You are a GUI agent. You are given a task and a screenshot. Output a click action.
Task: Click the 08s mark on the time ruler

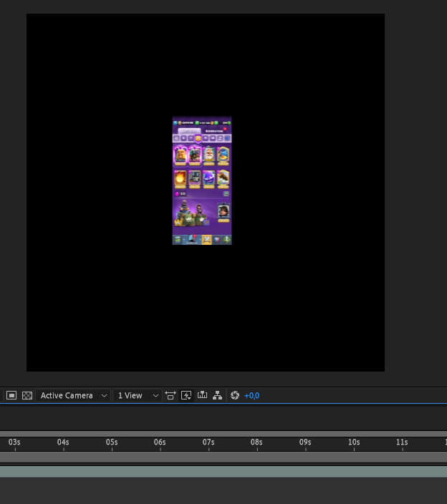(x=256, y=442)
